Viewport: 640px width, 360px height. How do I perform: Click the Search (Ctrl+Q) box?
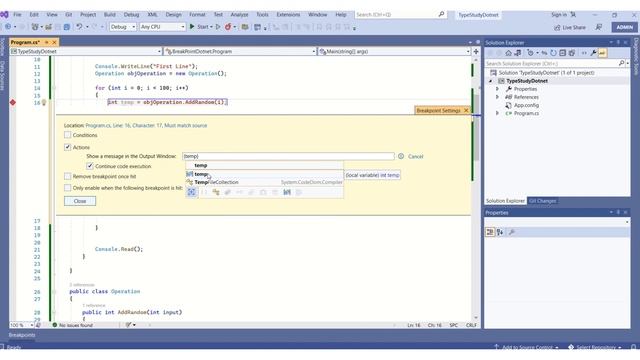point(400,15)
